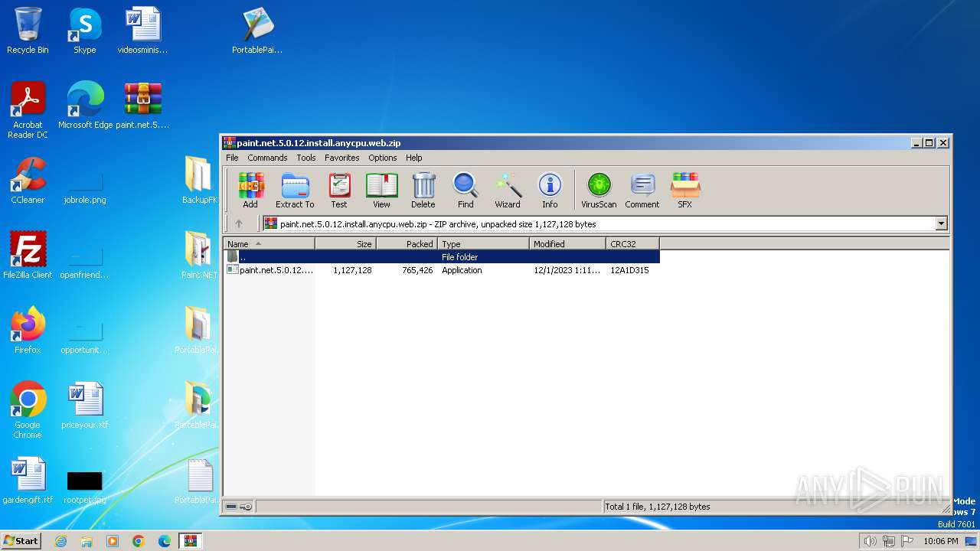The image size is (980, 551).
Task: Convert archive to SFX
Action: coord(685,190)
